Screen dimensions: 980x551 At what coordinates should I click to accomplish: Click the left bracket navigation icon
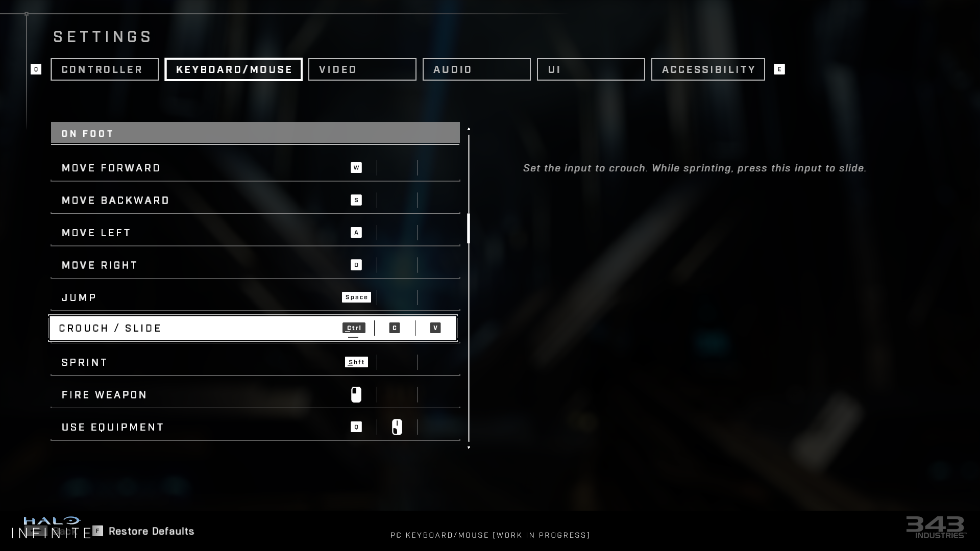coord(36,69)
